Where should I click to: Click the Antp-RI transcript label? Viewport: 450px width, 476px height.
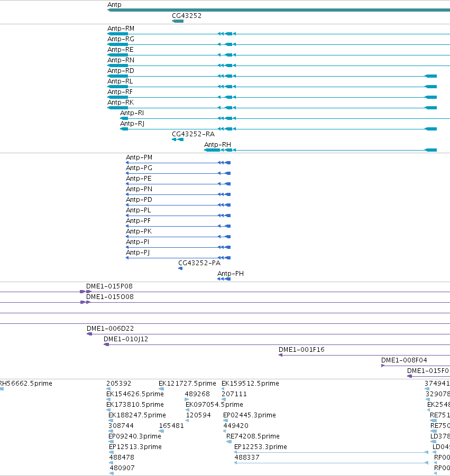point(132,113)
